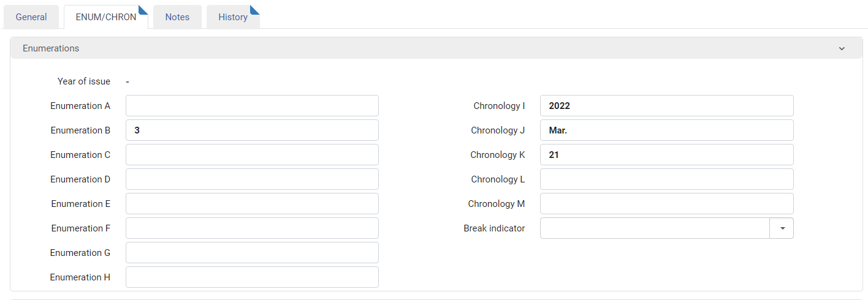
Task: Click the Enumeration A input field
Action: [x=252, y=106]
